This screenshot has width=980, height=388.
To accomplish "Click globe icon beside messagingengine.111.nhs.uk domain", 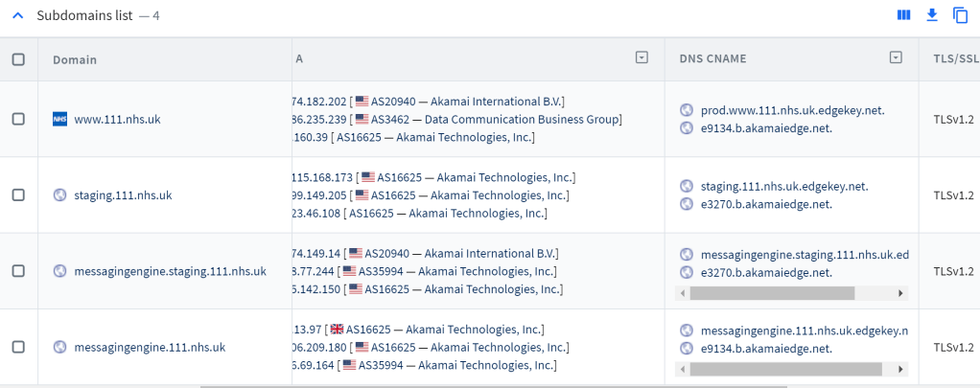I will click(60, 347).
